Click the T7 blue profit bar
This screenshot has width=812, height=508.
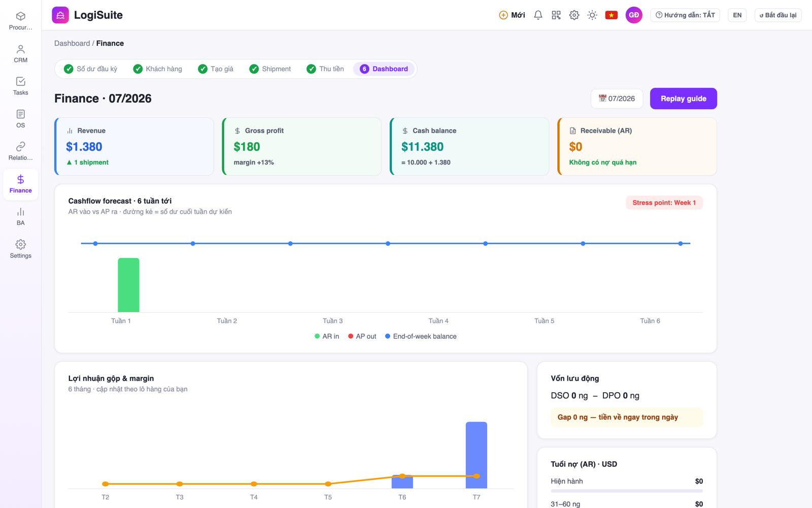tap(477, 455)
